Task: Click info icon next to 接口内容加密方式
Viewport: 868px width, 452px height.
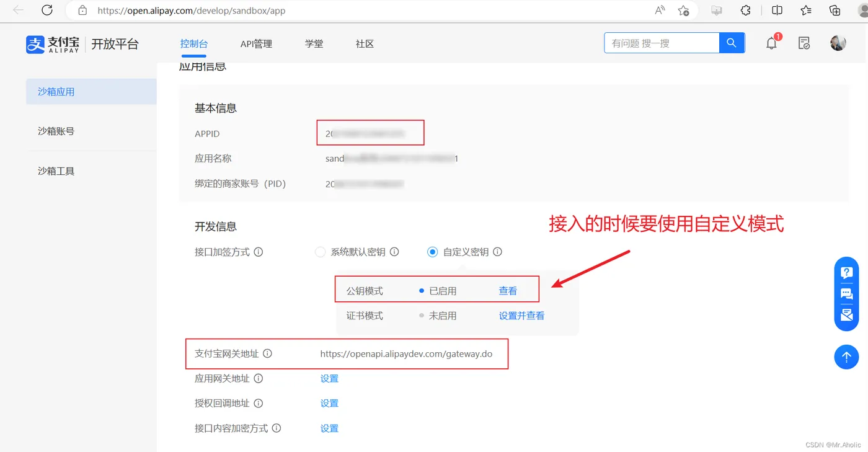Action: (x=277, y=428)
